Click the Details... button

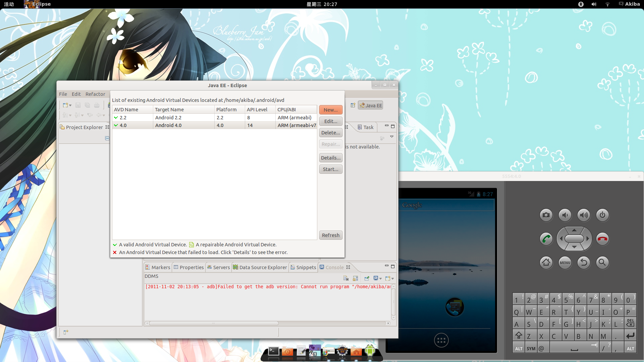tap(331, 158)
